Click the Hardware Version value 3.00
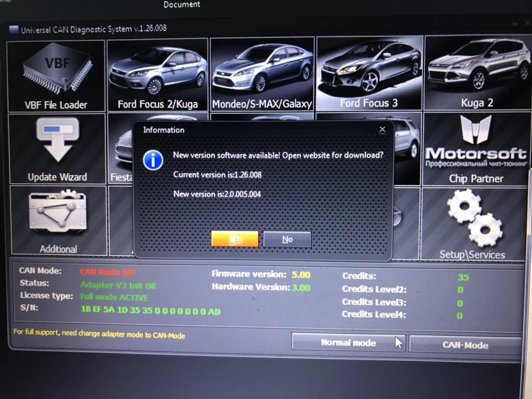This screenshot has width=532, height=399. [x=301, y=288]
